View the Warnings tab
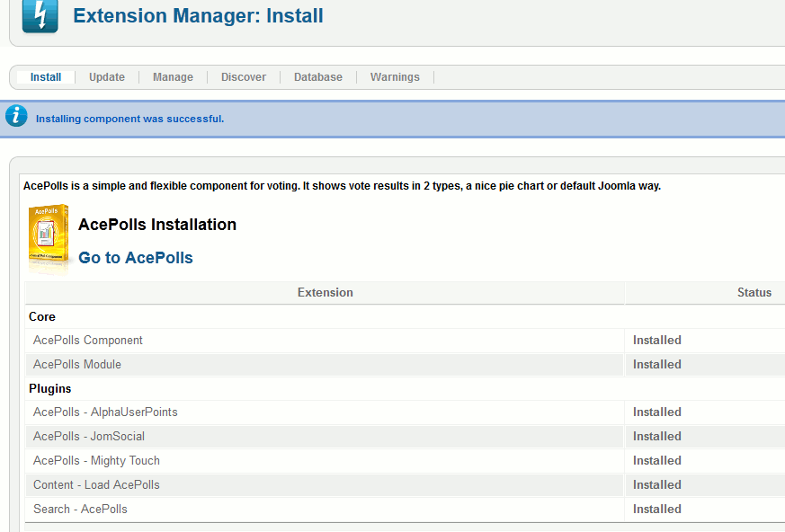785x532 pixels. point(395,77)
